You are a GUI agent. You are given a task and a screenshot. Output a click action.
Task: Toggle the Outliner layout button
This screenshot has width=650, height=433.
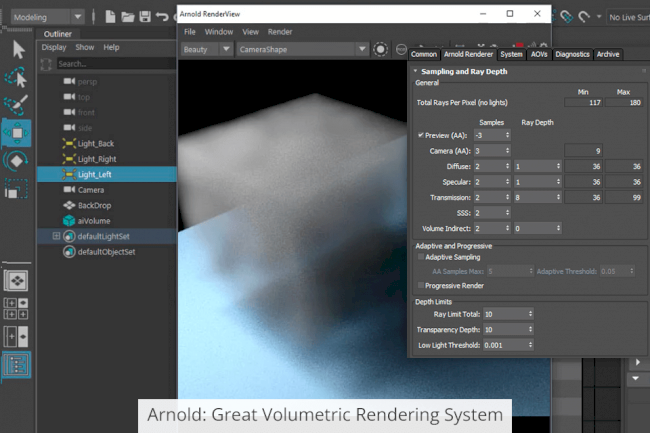(x=16, y=365)
